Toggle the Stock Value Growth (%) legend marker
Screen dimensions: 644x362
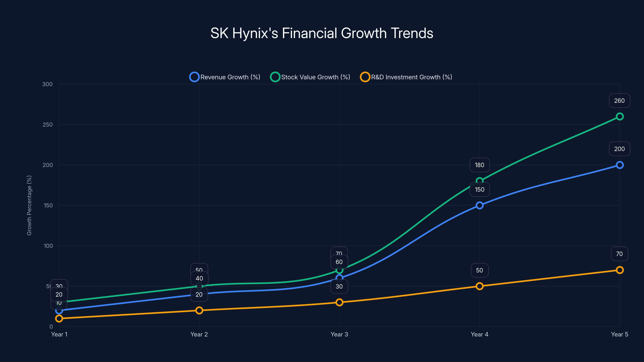click(275, 77)
